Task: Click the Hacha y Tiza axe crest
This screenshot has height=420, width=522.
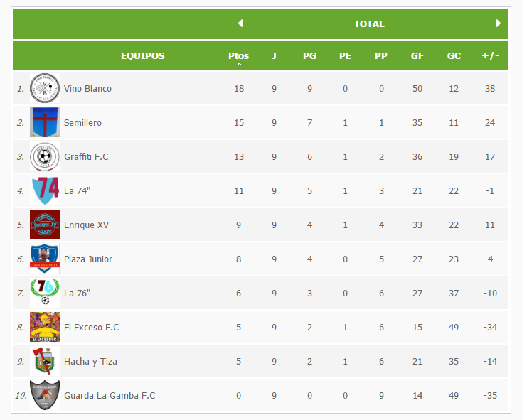Action: coord(45,361)
